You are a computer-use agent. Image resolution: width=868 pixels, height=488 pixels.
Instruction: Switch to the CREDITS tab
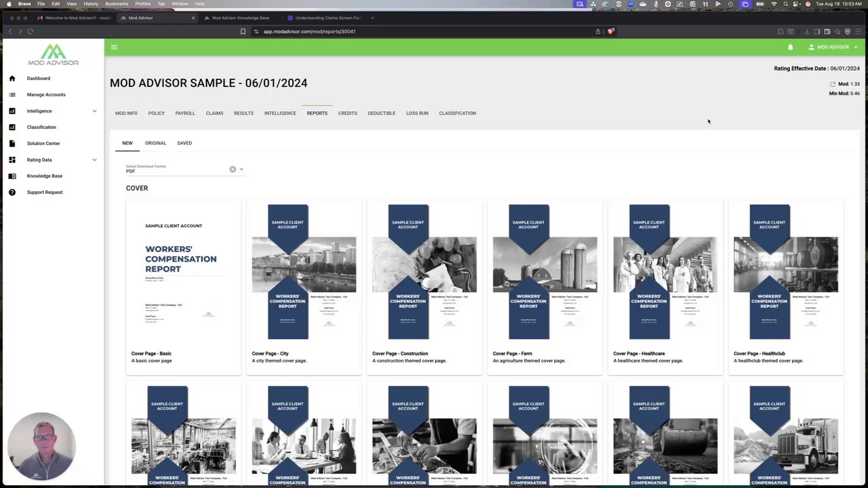[348, 113]
